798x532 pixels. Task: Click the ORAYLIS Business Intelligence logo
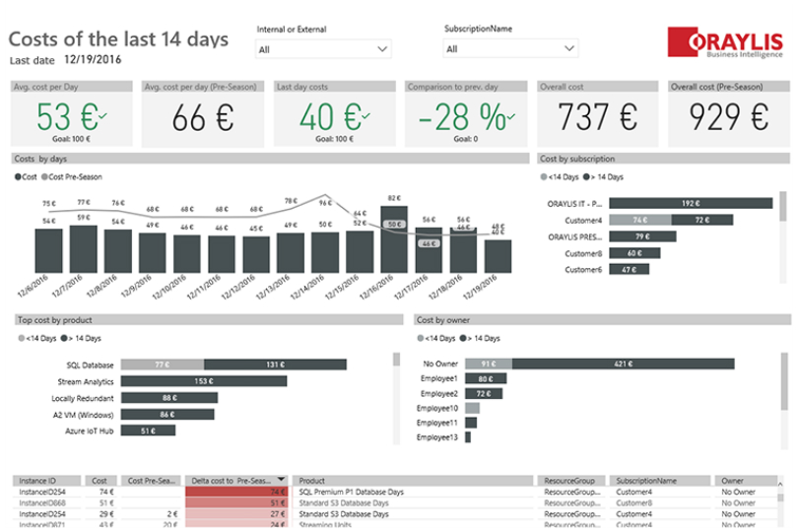click(x=725, y=42)
